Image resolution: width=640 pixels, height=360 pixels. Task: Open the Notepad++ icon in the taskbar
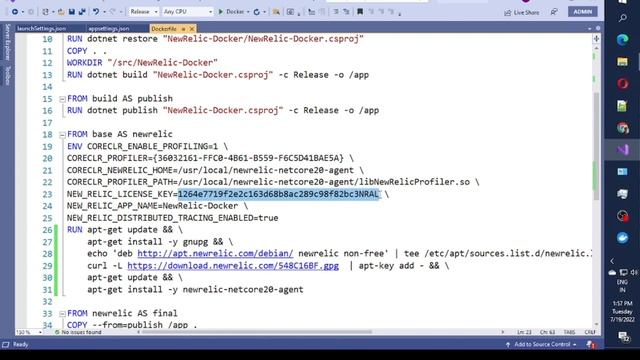622,106
